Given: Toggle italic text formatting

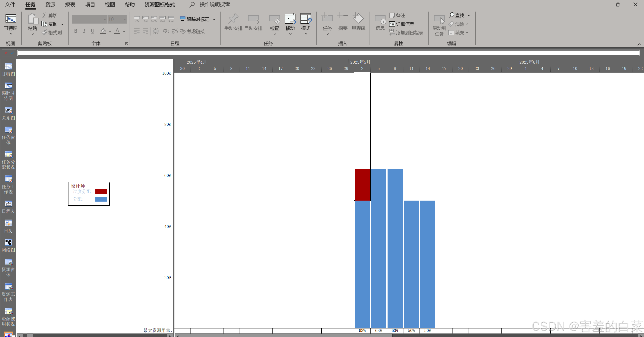Looking at the screenshot, I should pyautogui.click(x=84, y=31).
